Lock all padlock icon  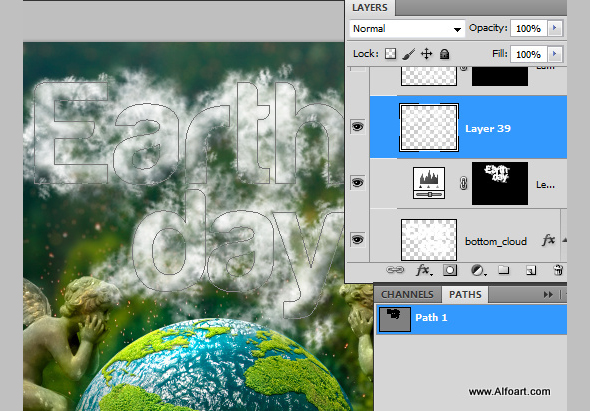pos(444,54)
